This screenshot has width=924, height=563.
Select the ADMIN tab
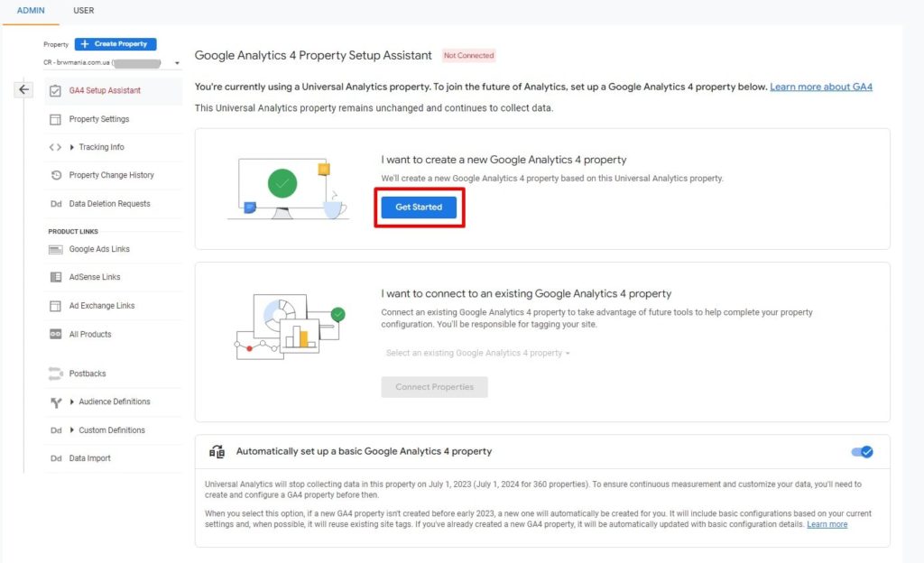pyautogui.click(x=31, y=11)
